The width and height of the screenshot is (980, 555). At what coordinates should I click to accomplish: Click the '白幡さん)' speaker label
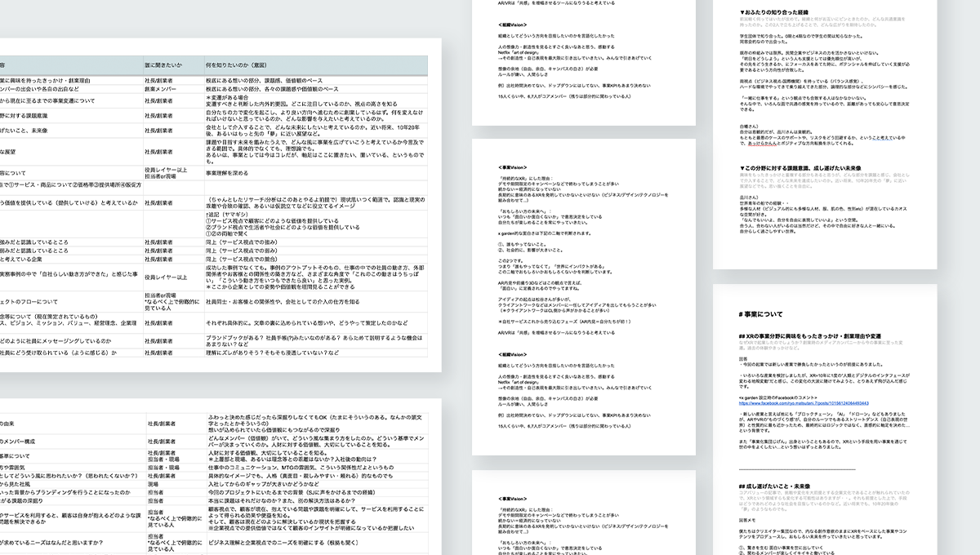(751, 127)
